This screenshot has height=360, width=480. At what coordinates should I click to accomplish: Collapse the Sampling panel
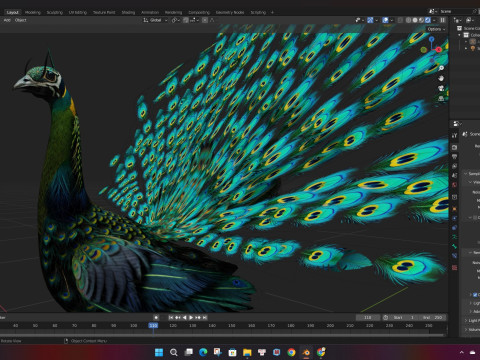pos(466,174)
